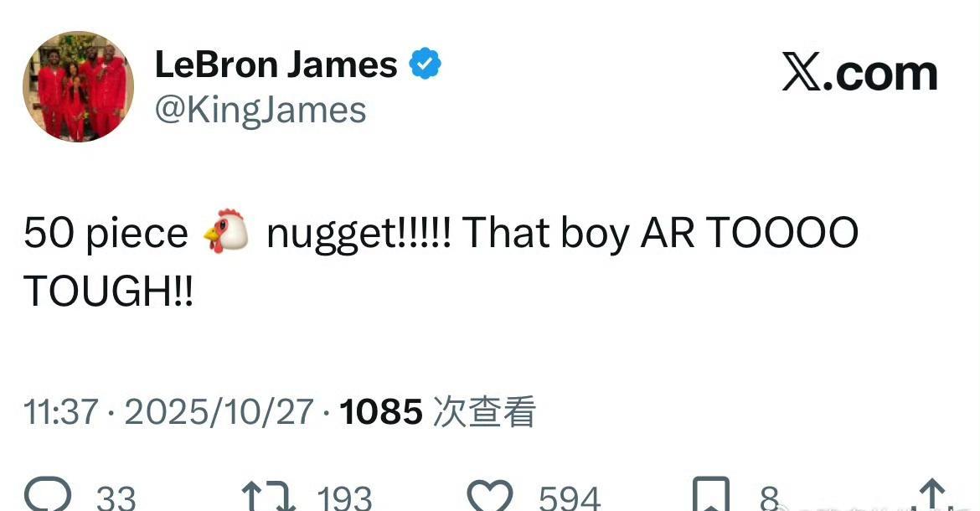
Task: Bookmark the tweet using bookmark icon
Action: point(711,495)
